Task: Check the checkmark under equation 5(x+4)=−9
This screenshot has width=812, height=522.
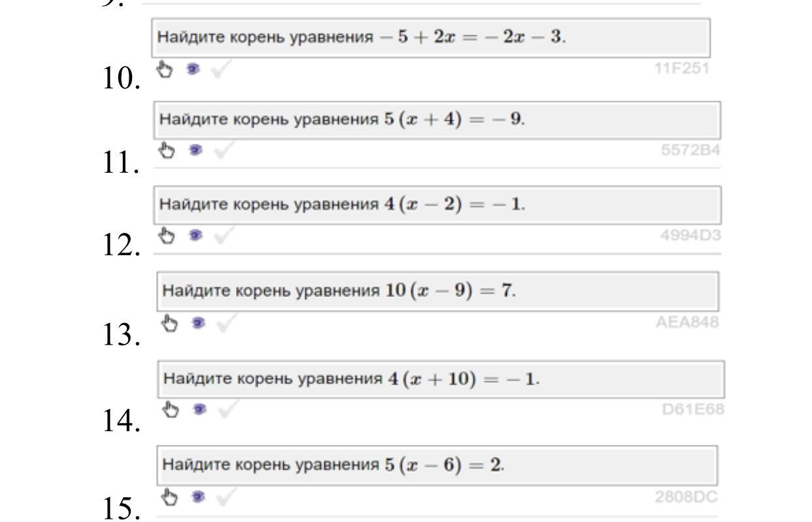Action: click(221, 151)
